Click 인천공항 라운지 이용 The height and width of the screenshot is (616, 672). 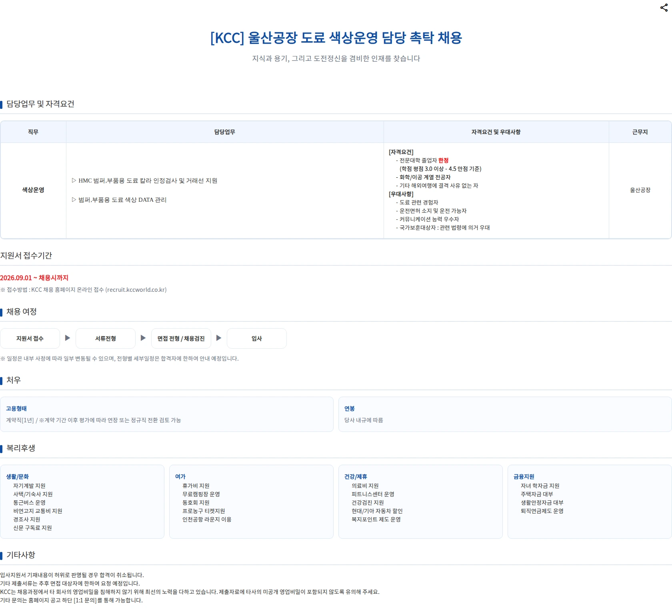207,520
